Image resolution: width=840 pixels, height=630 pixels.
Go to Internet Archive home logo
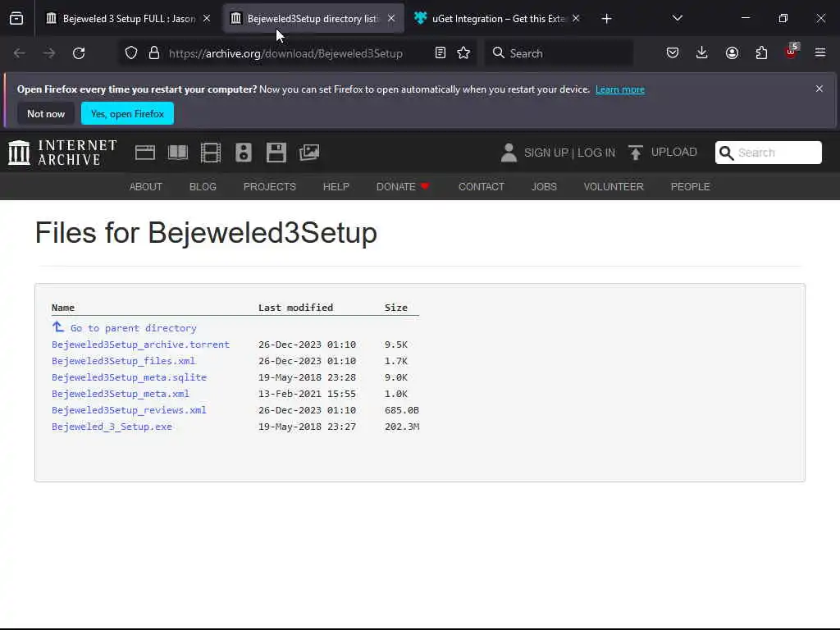click(62, 153)
